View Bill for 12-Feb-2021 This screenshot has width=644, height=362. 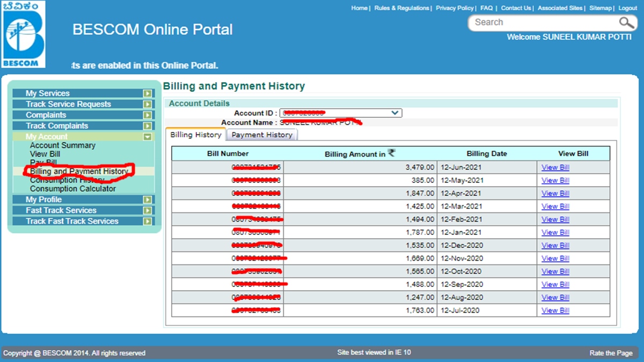click(x=555, y=219)
